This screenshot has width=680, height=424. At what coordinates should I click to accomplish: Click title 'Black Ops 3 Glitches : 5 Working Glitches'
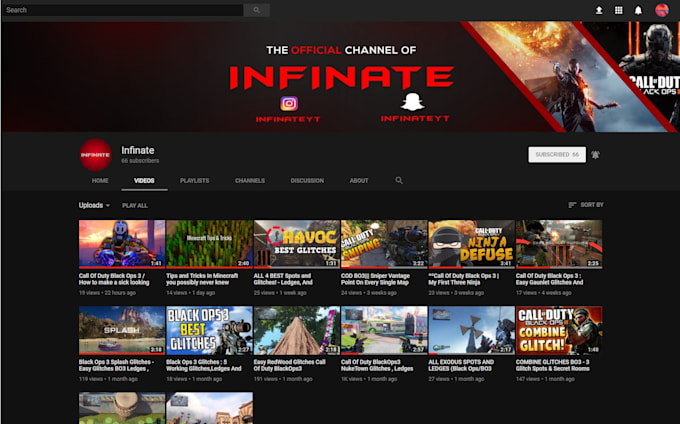(204, 365)
